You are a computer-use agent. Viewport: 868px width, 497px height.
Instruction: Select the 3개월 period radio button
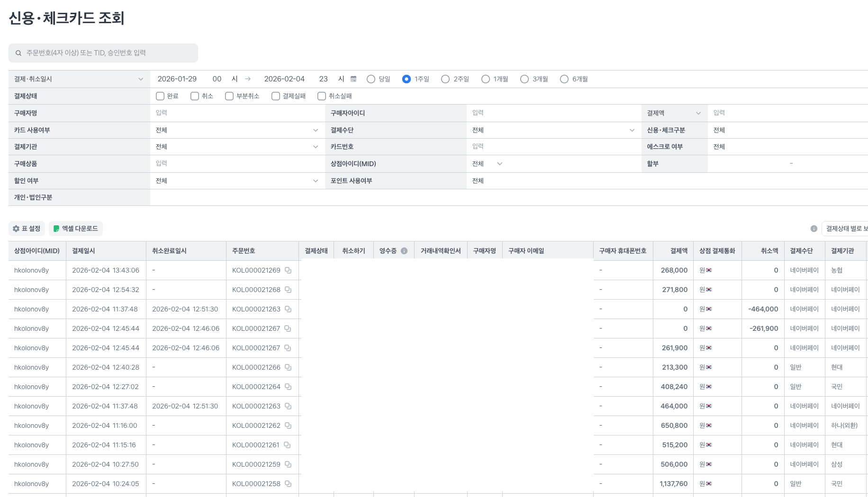524,79
